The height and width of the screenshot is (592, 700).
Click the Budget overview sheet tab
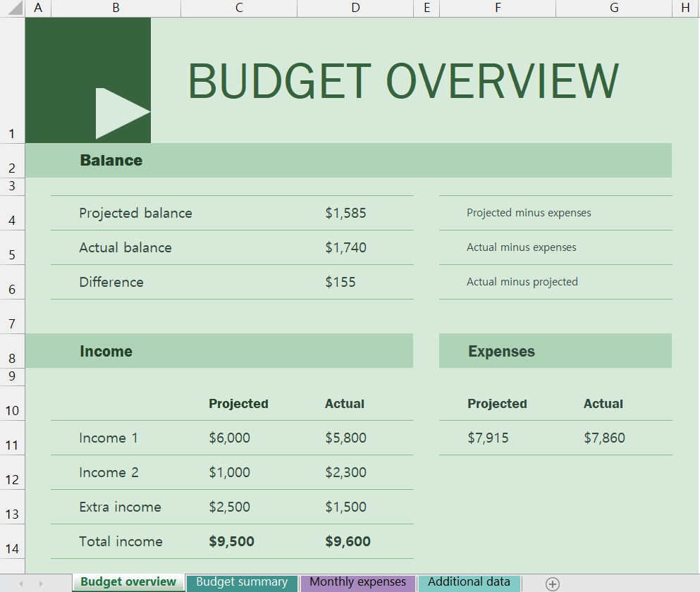tap(128, 583)
